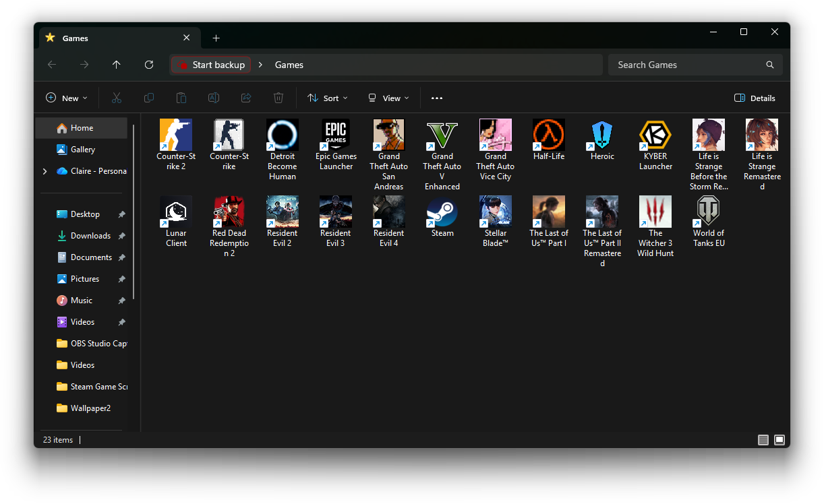The width and height of the screenshot is (824, 504).
Task: Click the Games breadcrumb in address bar
Action: point(289,65)
